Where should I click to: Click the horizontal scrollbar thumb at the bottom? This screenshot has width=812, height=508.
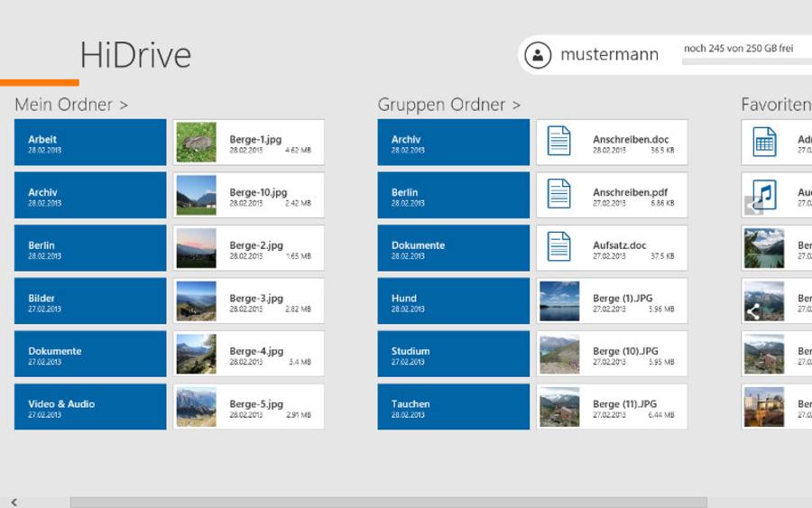pos(388,503)
